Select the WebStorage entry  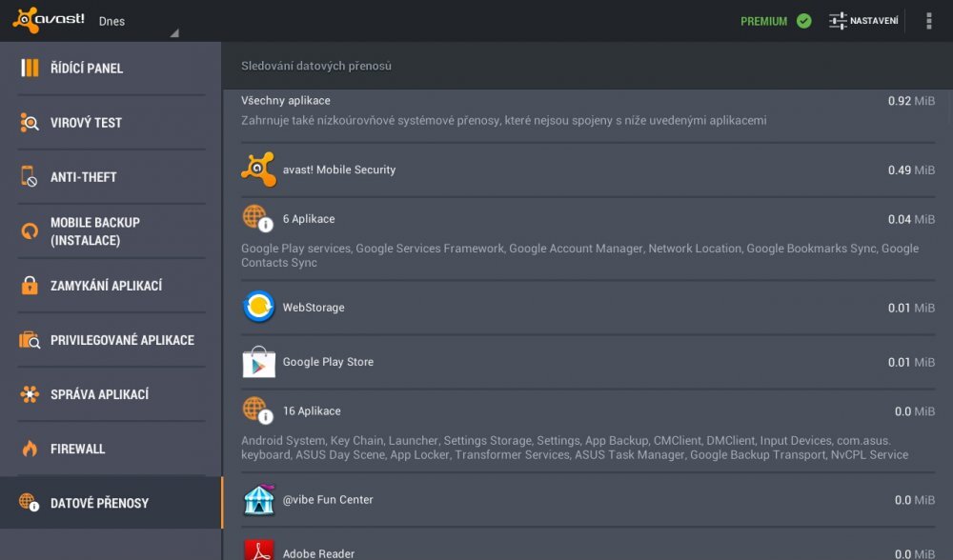tap(314, 308)
